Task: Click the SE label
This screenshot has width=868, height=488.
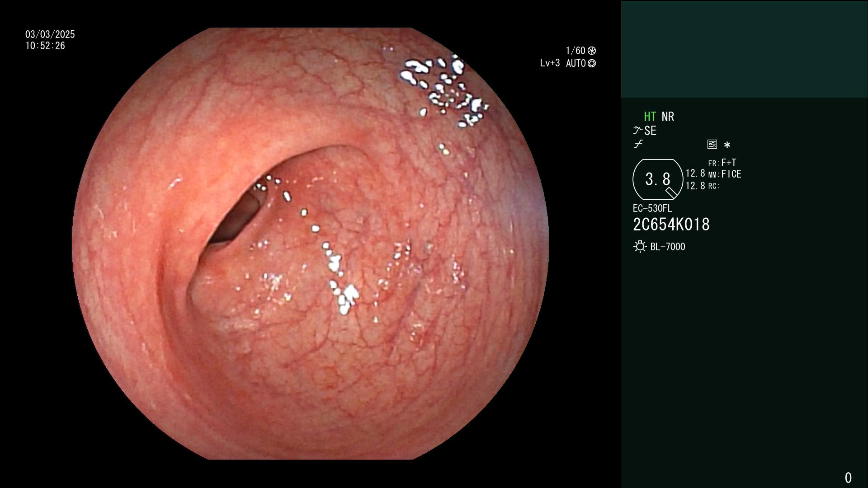Action: click(x=651, y=131)
